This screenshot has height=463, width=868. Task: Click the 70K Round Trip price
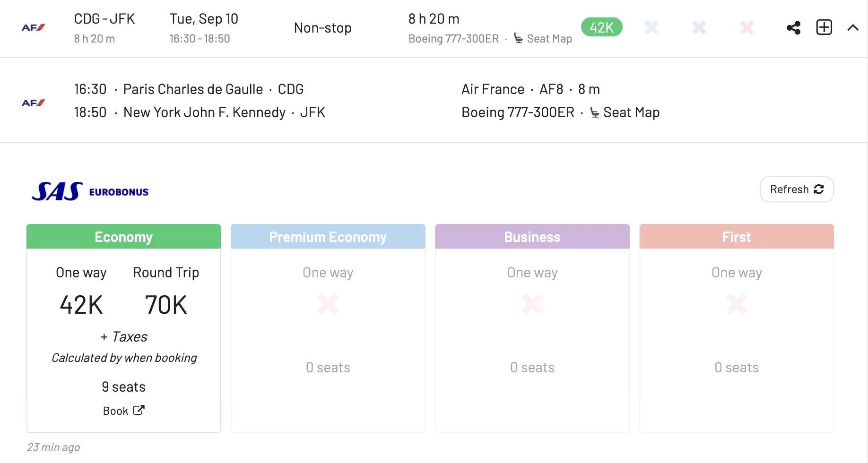pos(166,305)
